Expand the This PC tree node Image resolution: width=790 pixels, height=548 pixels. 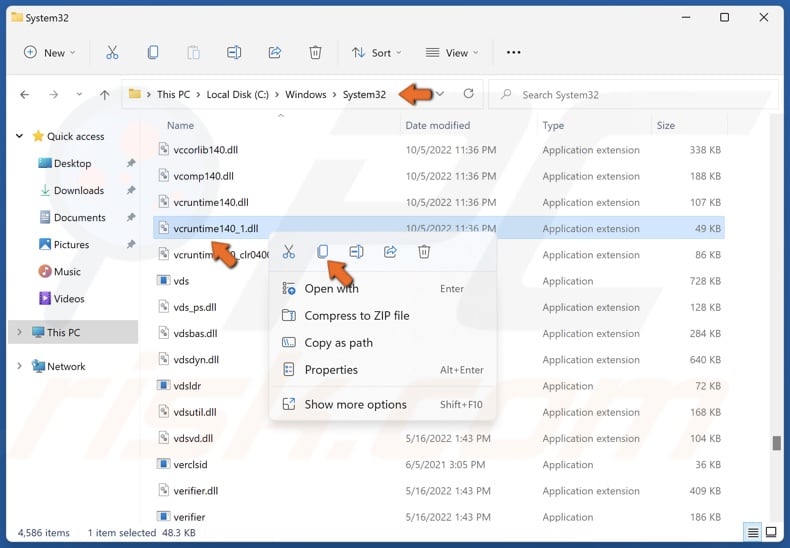coord(20,332)
